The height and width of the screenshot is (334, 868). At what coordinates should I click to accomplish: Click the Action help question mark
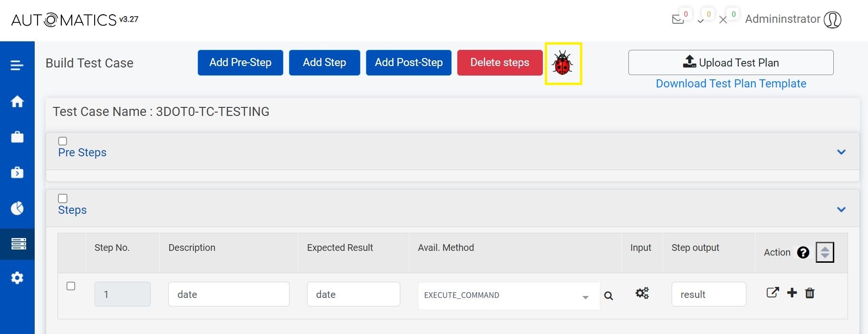tap(803, 252)
